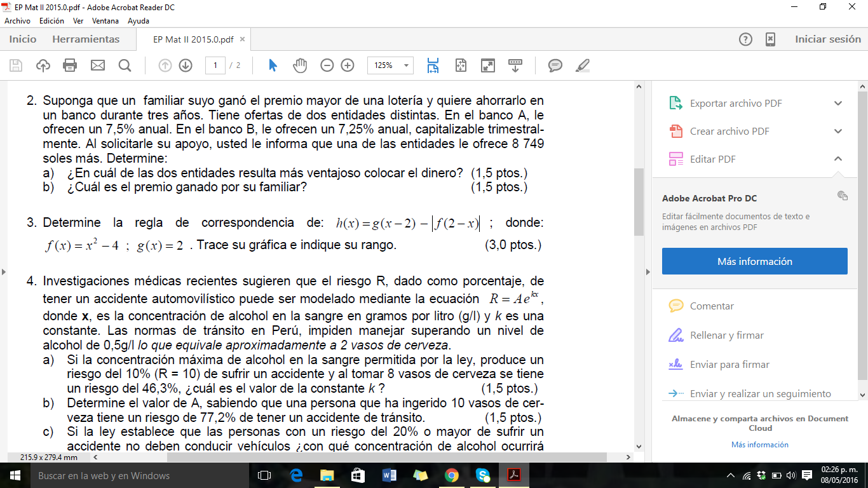The image size is (868, 488).
Task: Enter full screen read mode icon
Action: [488, 65]
